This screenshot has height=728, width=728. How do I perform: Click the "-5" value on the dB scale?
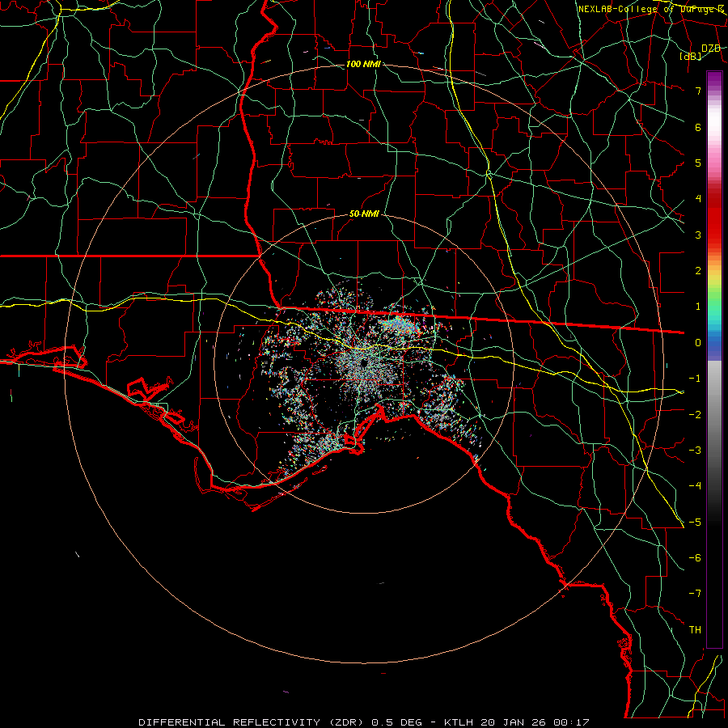pyautogui.click(x=695, y=523)
